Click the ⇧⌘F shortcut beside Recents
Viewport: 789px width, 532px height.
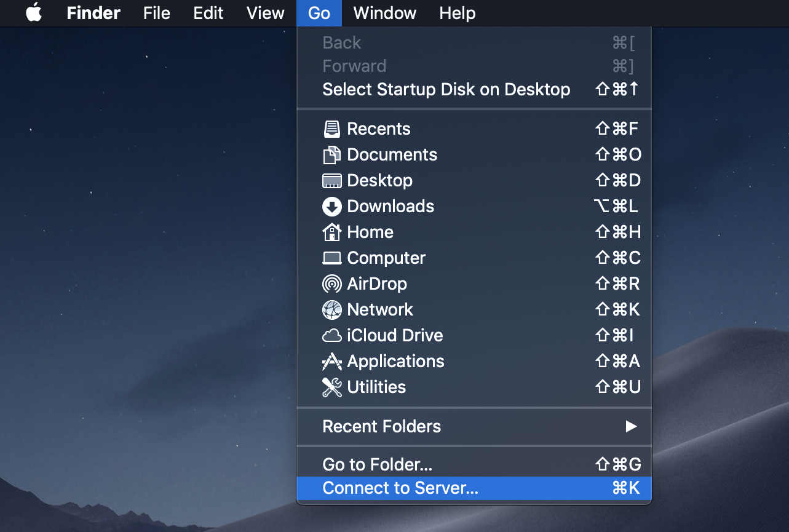click(x=617, y=129)
